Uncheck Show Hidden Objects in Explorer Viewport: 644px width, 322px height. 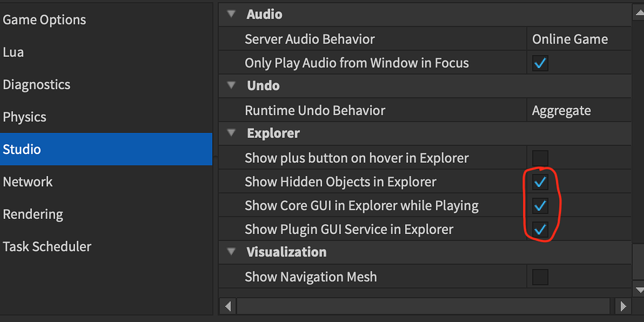(x=540, y=182)
